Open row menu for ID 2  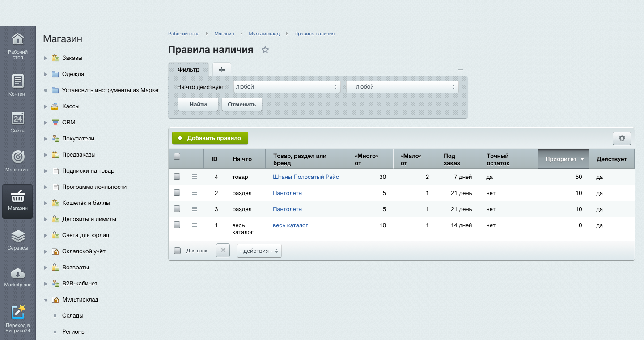[195, 193]
